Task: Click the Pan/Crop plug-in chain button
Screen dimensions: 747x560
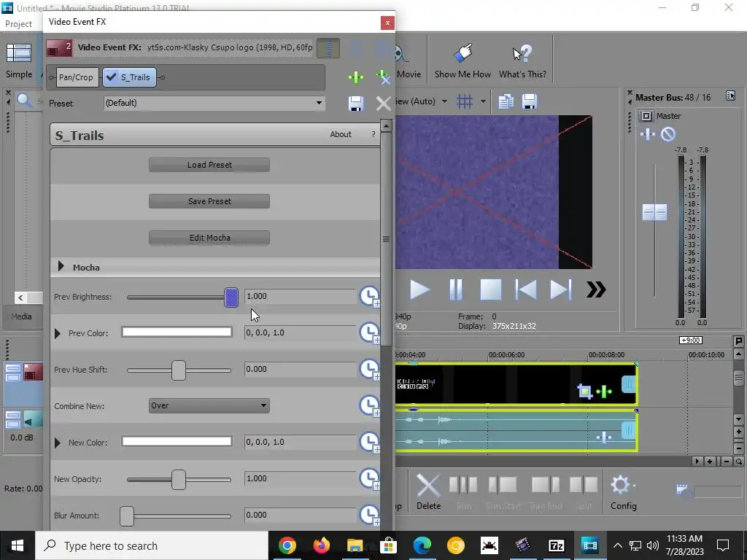Action: click(x=77, y=77)
